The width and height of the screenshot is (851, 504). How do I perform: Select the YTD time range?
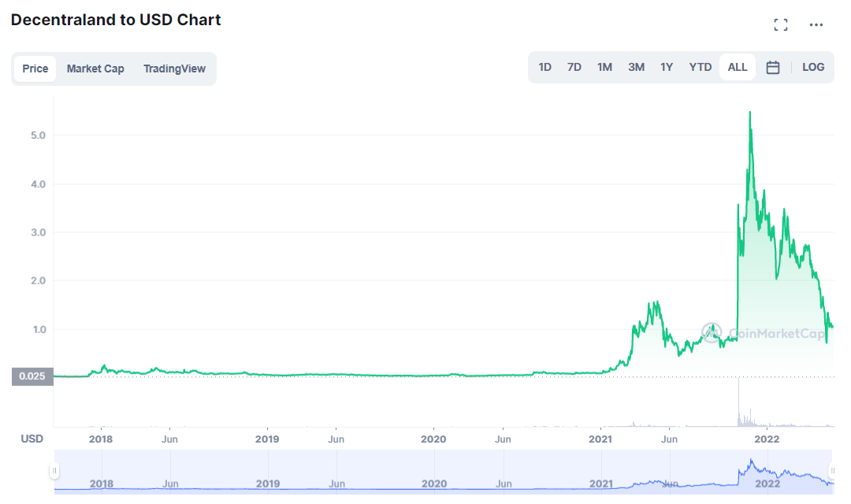tap(700, 67)
